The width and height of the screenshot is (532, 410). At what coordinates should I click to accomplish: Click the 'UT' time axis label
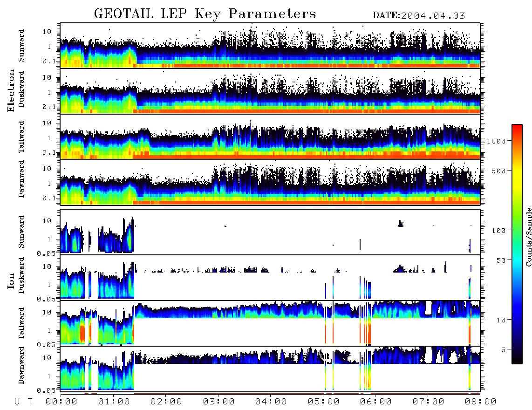point(23,402)
